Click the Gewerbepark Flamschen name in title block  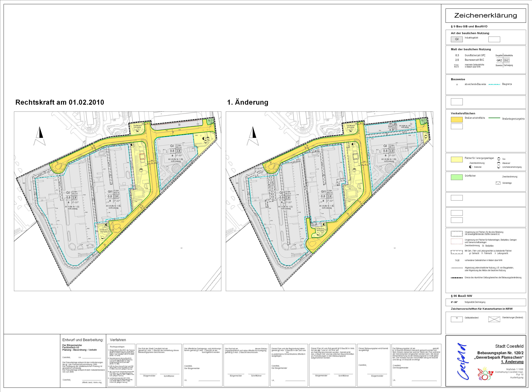coord(499,357)
